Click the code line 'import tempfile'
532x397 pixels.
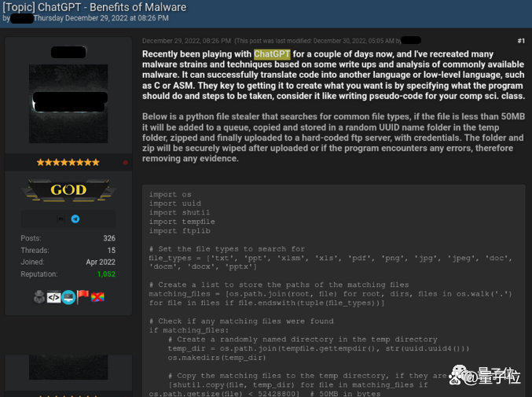pos(182,222)
